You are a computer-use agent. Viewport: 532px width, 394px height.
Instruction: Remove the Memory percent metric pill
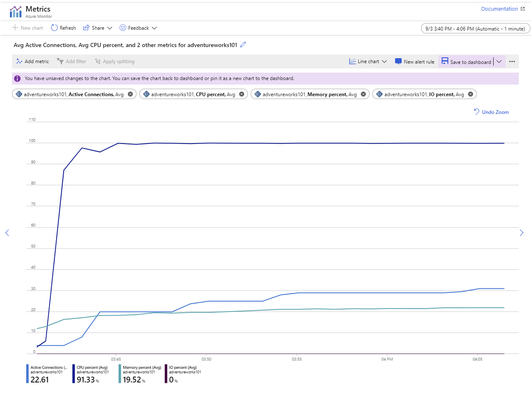point(363,94)
